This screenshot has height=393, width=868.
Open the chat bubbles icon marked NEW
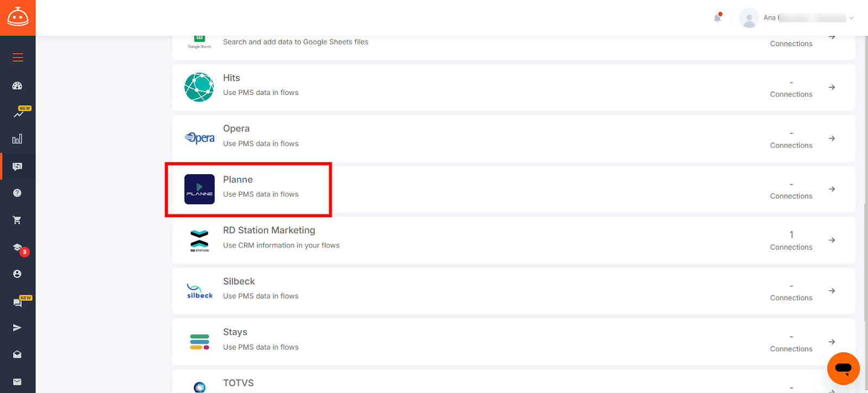pos(18,302)
